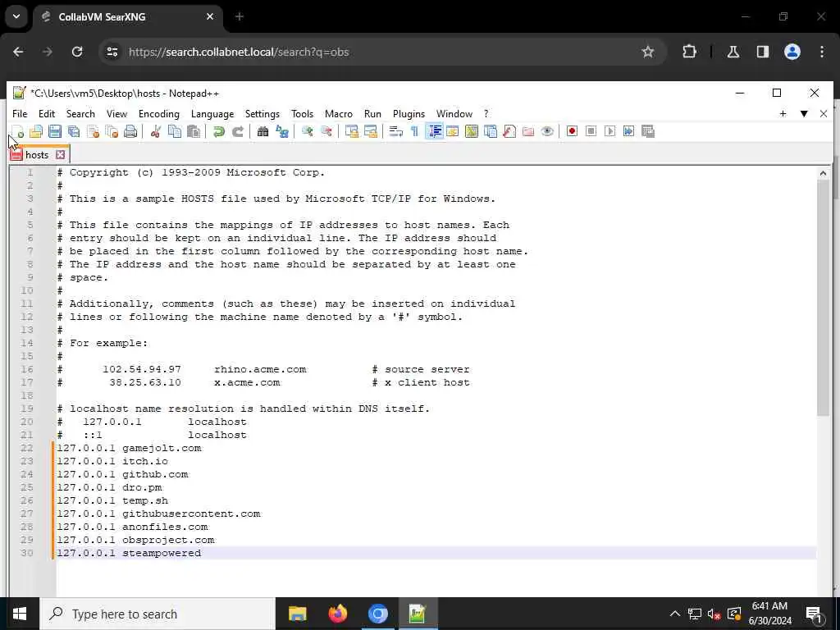Screen dimensions: 840x630
Task: Start macro recording with the red dot
Action: (x=572, y=131)
